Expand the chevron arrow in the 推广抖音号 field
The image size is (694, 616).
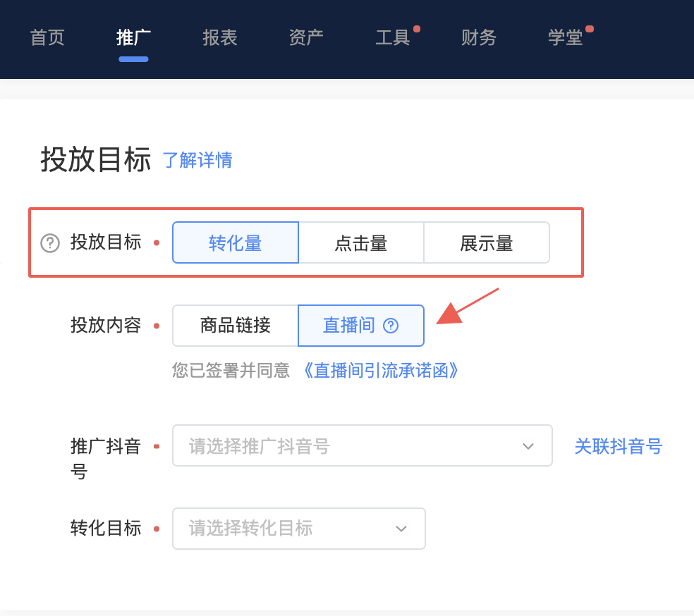pyautogui.click(x=528, y=445)
